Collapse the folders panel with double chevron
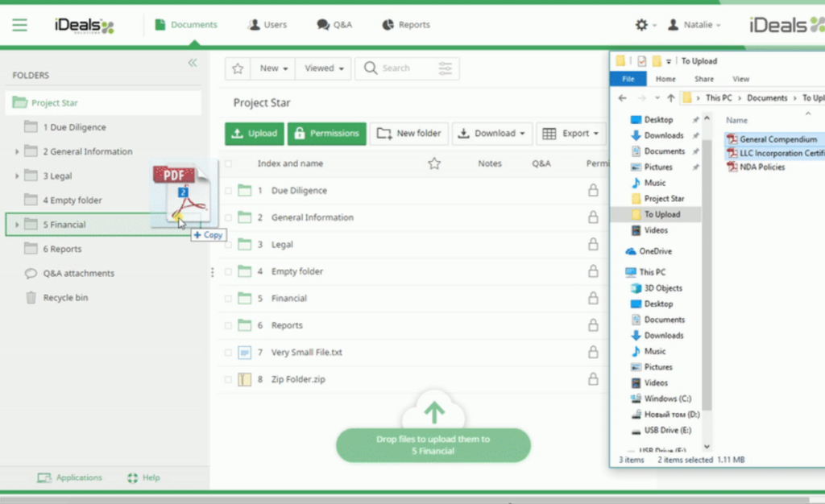This screenshot has width=825, height=504. tap(193, 63)
